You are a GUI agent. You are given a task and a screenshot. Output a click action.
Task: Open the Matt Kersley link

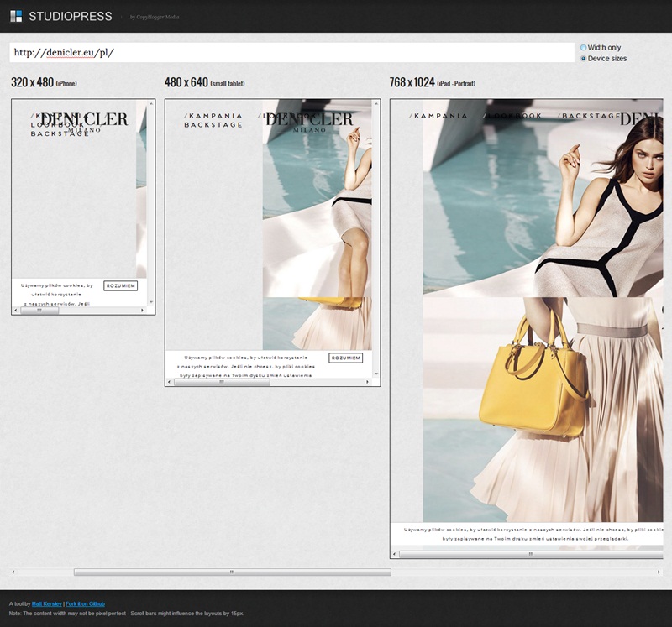click(47, 603)
